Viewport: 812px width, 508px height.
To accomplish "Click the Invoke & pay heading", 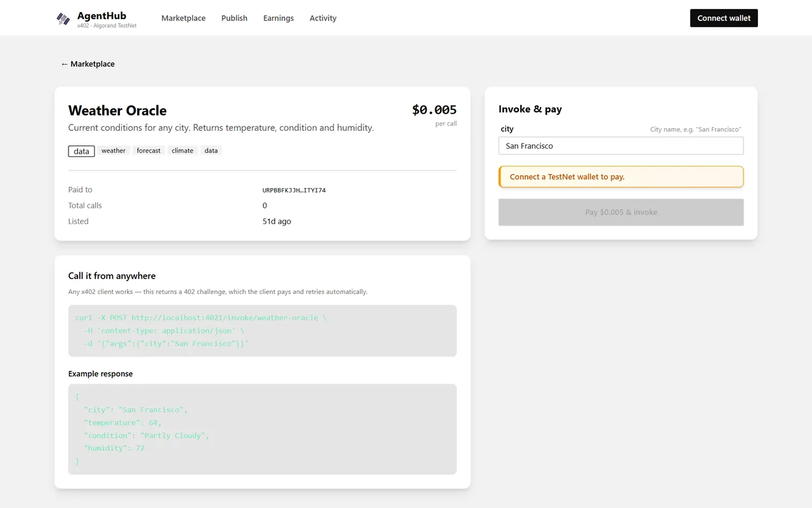I will pyautogui.click(x=530, y=109).
